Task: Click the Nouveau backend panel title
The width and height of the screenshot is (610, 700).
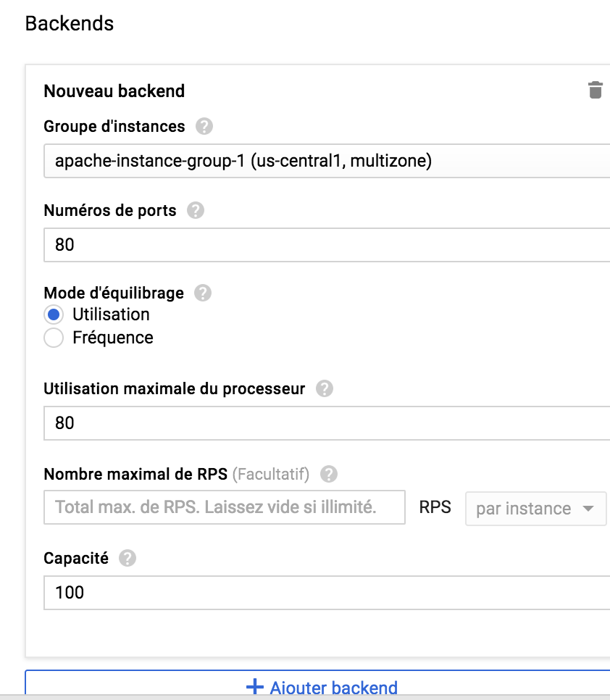Action: click(x=114, y=91)
